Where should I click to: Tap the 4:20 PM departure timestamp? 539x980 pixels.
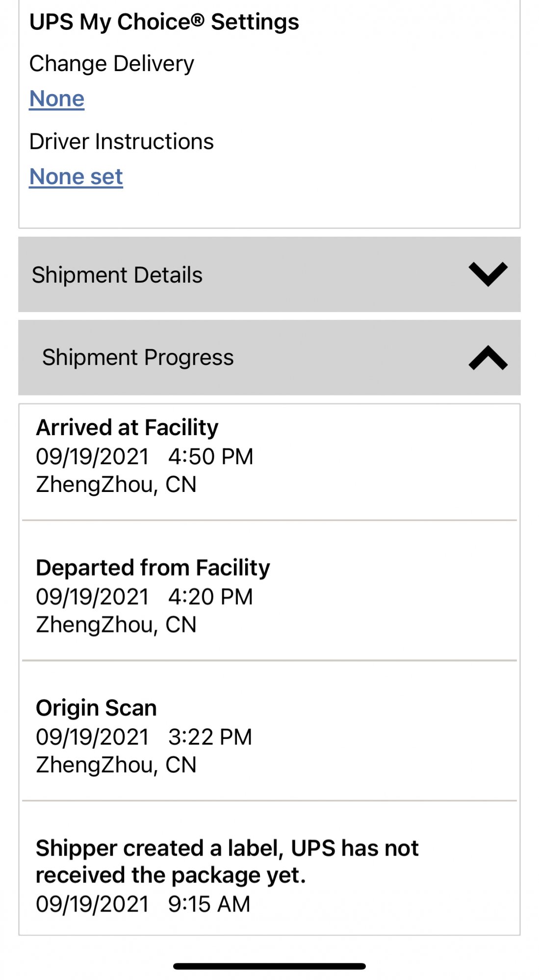(x=211, y=597)
